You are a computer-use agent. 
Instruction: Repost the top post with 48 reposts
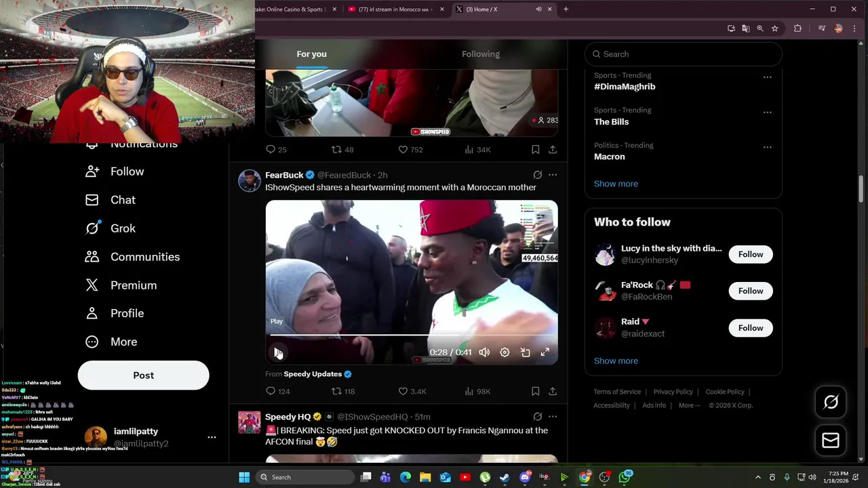click(342, 150)
